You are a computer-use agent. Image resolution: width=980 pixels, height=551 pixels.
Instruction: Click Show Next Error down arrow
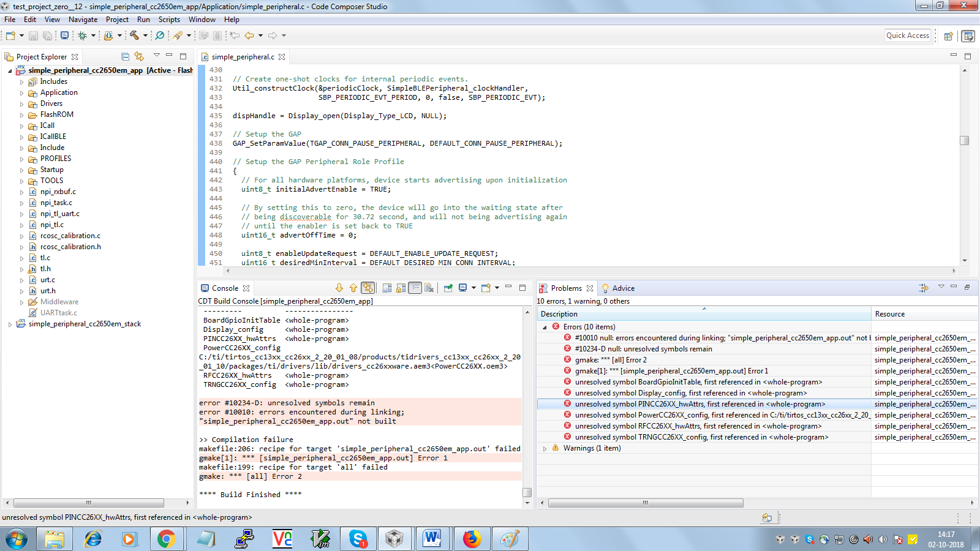point(339,288)
